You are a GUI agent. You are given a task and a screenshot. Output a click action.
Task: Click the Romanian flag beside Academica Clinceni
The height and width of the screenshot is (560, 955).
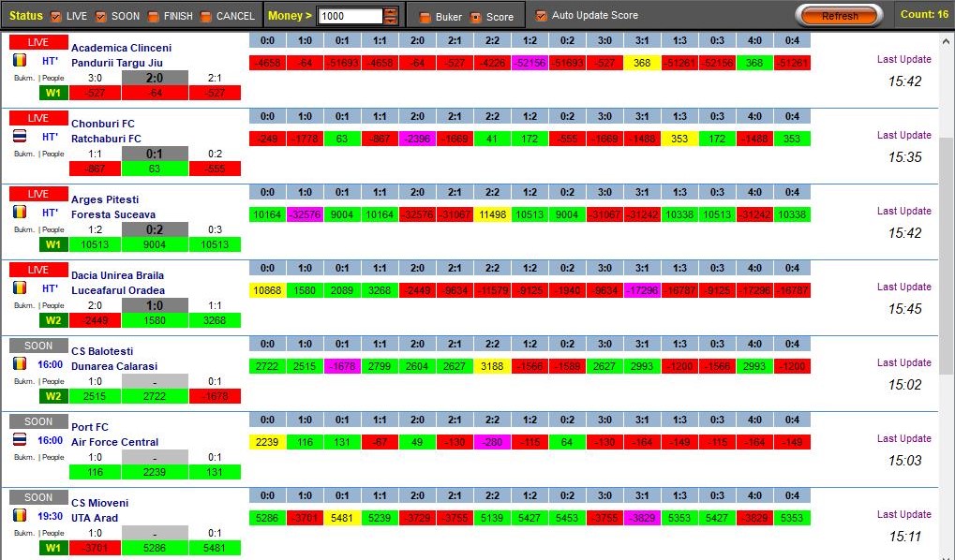(x=20, y=60)
